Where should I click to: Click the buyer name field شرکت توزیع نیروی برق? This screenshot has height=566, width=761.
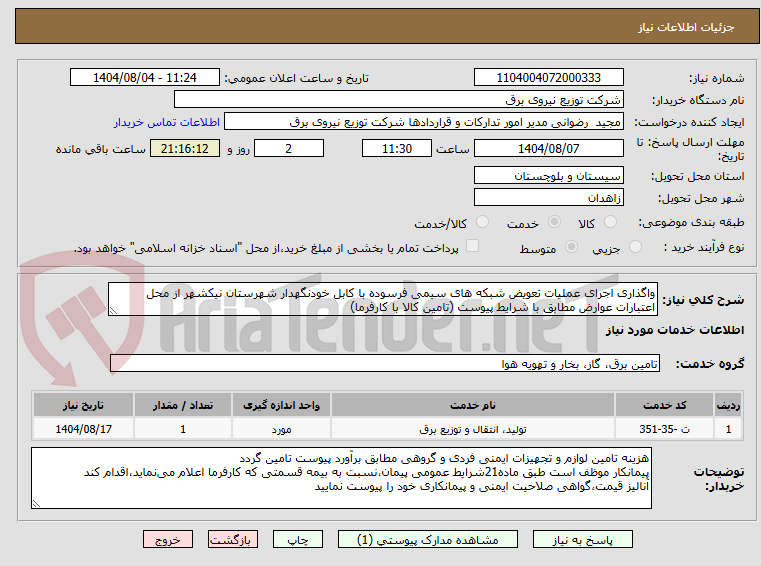tap(398, 100)
